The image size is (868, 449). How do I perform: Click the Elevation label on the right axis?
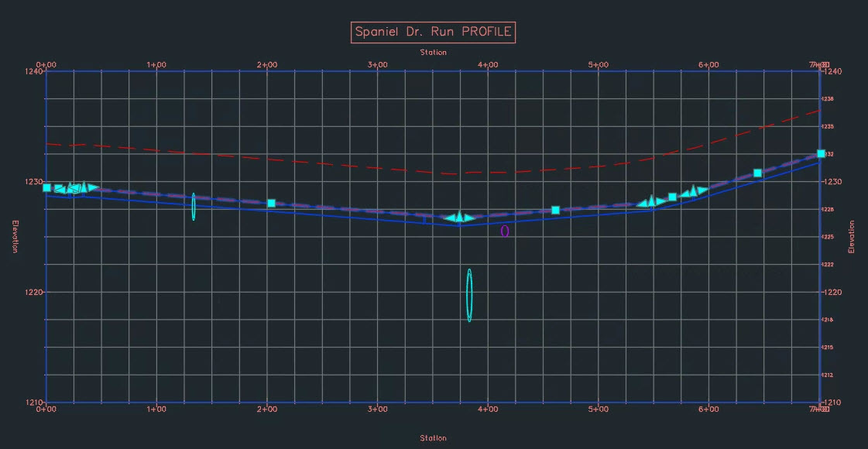point(852,236)
